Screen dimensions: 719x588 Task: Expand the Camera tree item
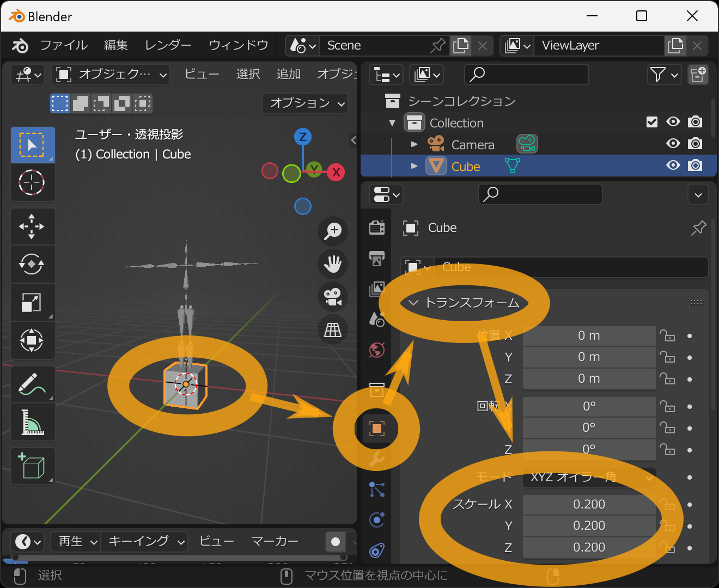pyautogui.click(x=415, y=144)
